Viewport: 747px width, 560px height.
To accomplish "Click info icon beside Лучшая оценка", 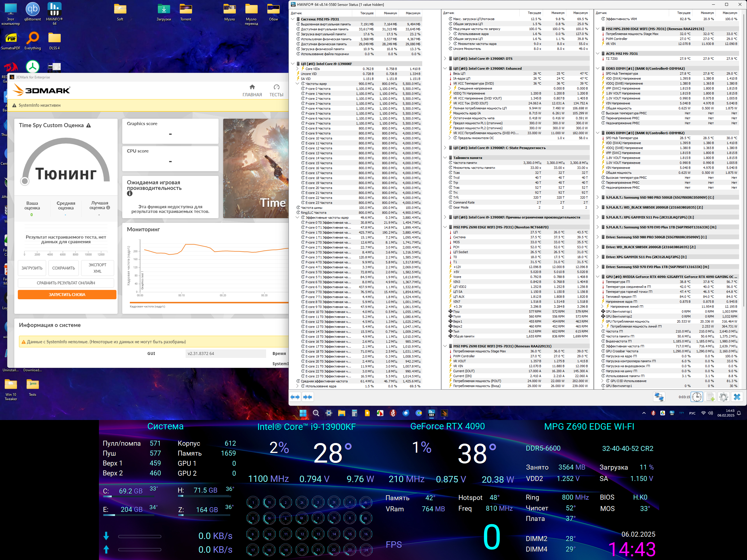I will (108, 208).
